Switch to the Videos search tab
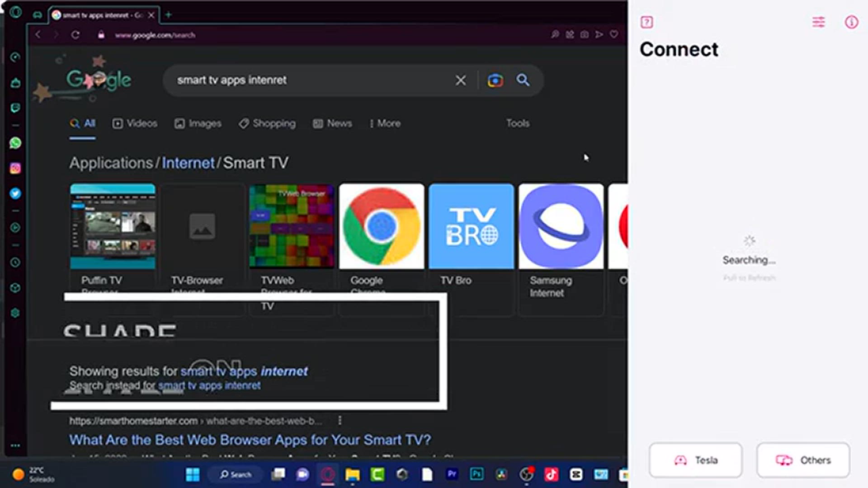868x488 pixels. pos(135,123)
